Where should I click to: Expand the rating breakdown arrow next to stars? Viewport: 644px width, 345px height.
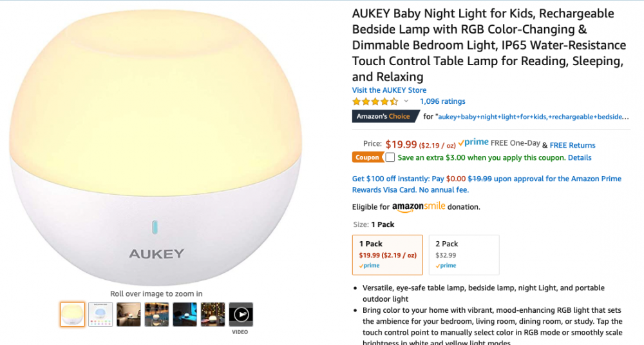tap(406, 102)
